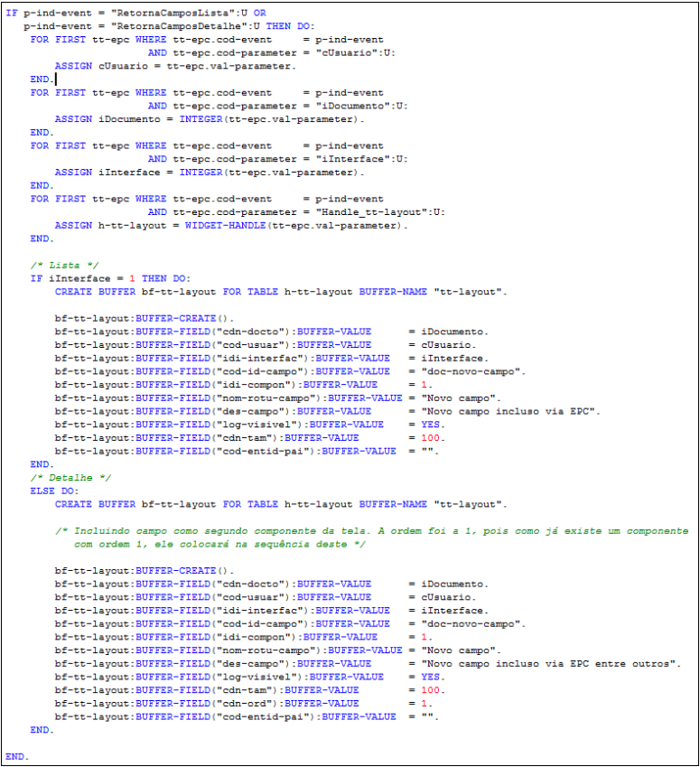Click the comment starting "Incluindo campo como segundo"
This screenshot has width=700, height=767.
(x=371, y=531)
